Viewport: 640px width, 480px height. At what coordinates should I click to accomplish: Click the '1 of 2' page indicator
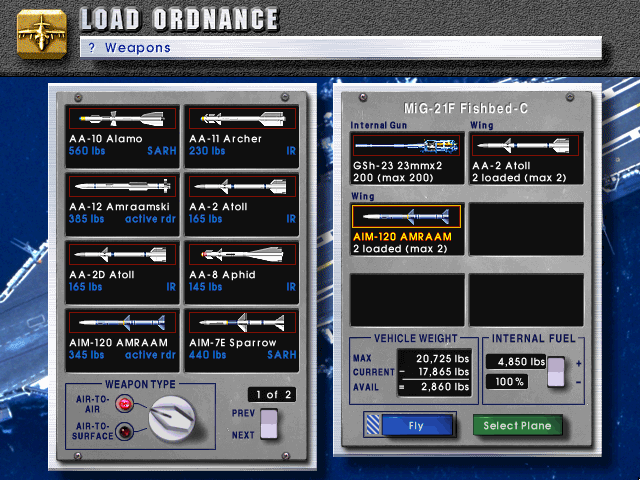[x=272, y=395]
